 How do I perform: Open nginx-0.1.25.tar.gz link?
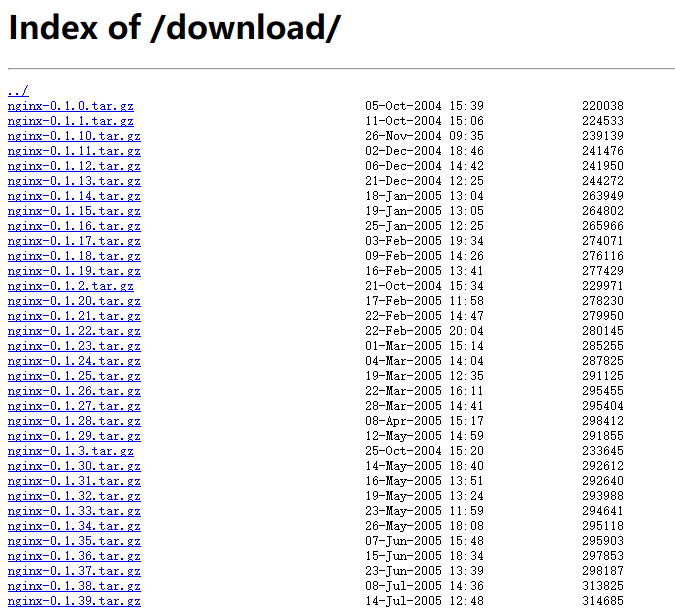[x=74, y=376]
